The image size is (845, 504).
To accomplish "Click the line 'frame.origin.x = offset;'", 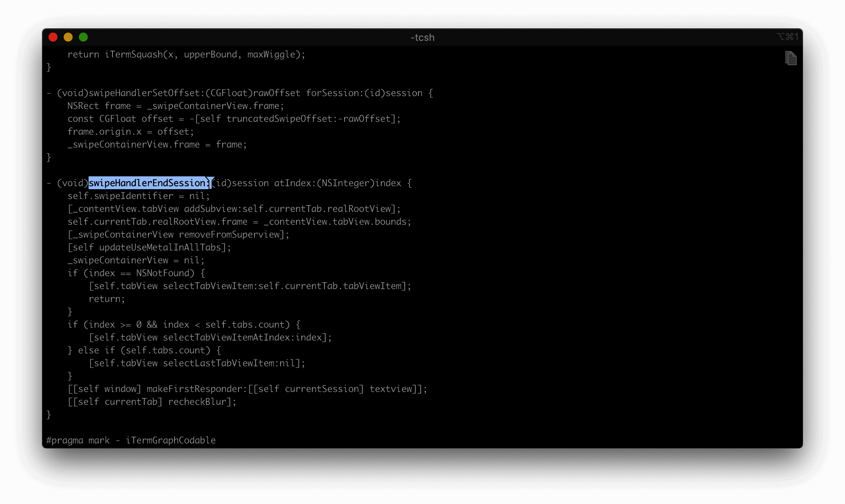I will pyautogui.click(x=131, y=132).
